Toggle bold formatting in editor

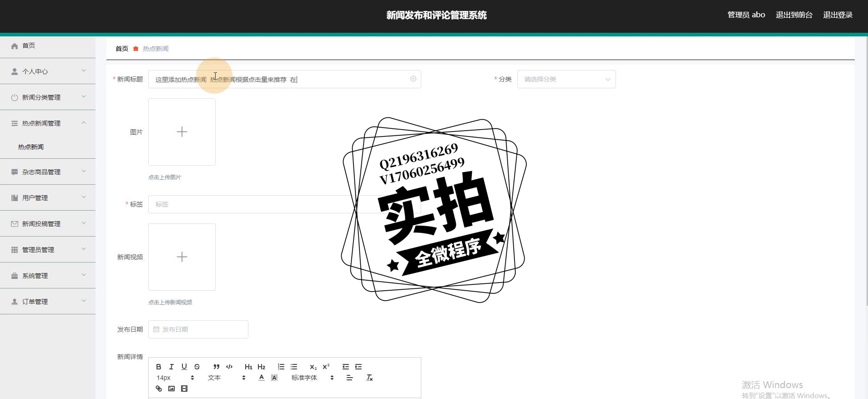158,367
